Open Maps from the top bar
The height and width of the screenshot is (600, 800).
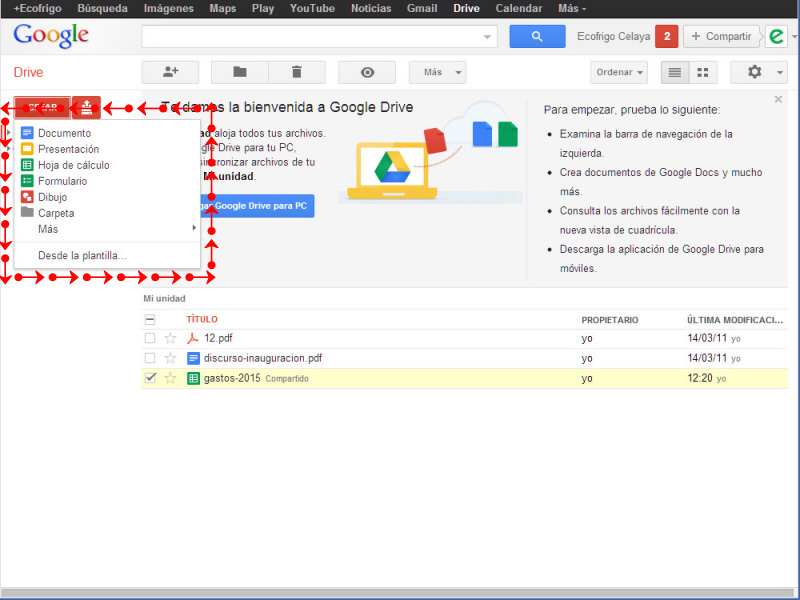(x=222, y=9)
